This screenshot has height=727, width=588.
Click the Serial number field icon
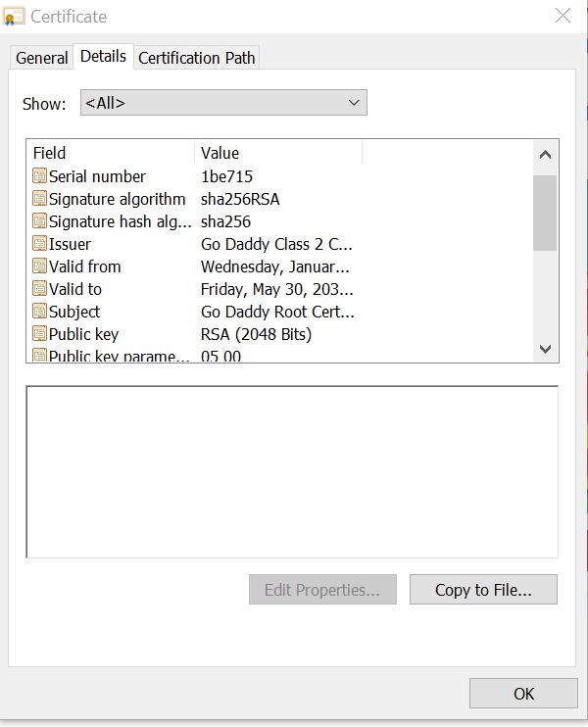40,175
